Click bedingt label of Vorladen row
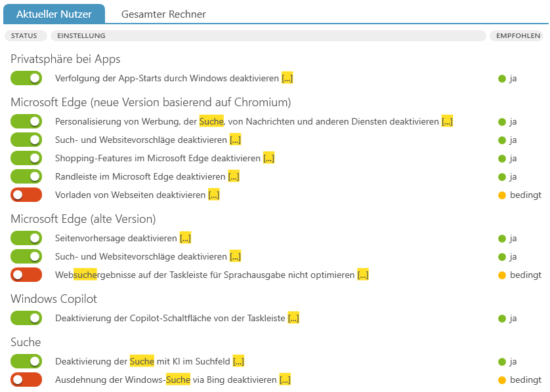 click(x=526, y=195)
